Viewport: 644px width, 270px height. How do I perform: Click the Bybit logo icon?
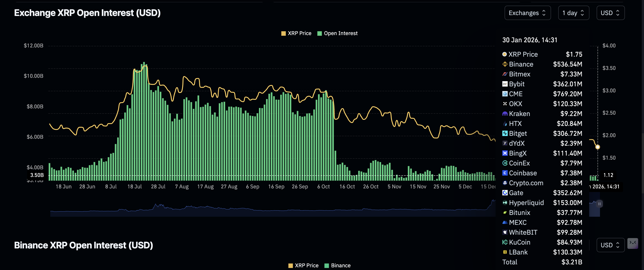pos(505,84)
